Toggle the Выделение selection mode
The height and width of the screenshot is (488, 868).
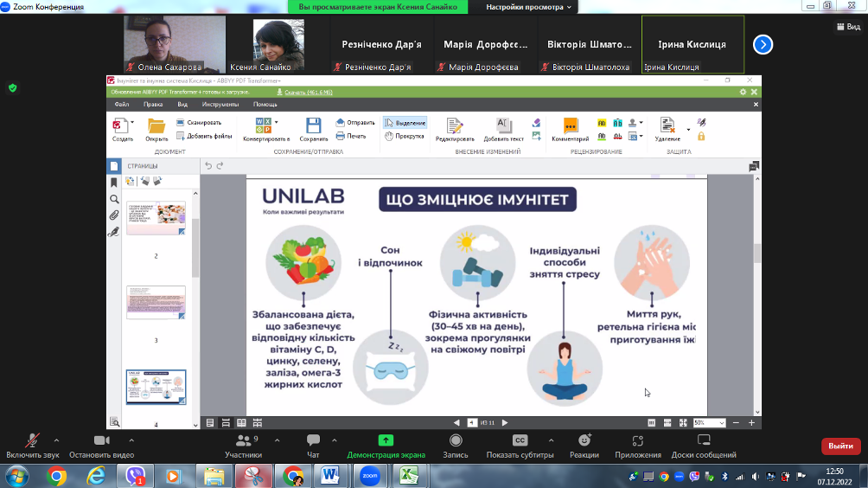[x=405, y=123]
